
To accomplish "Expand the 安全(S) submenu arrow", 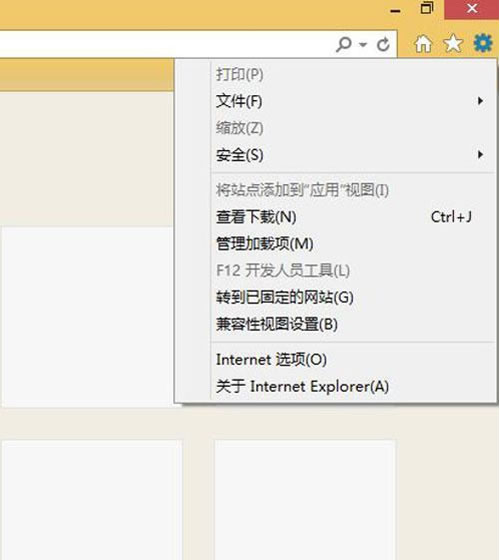I will click(x=481, y=155).
